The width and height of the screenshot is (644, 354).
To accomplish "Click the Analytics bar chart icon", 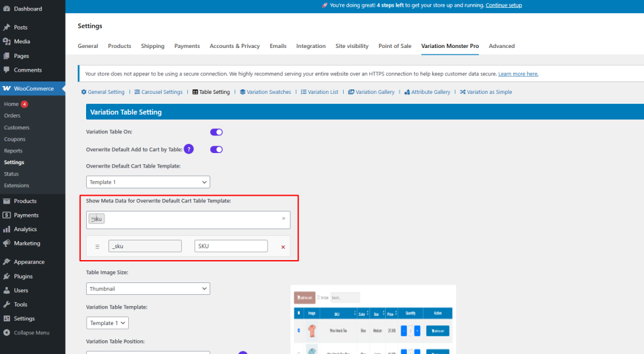I will click(x=7, y=229).
